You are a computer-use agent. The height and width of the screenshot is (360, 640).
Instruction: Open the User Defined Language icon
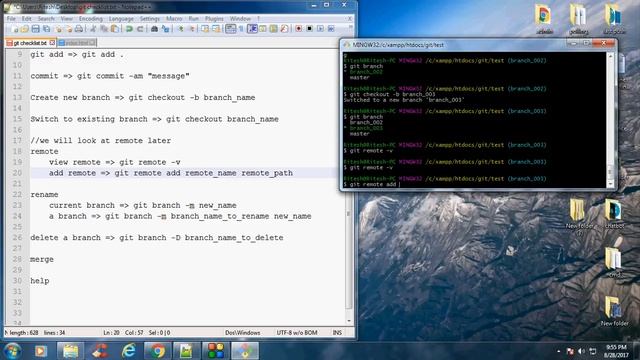point(263,29)
